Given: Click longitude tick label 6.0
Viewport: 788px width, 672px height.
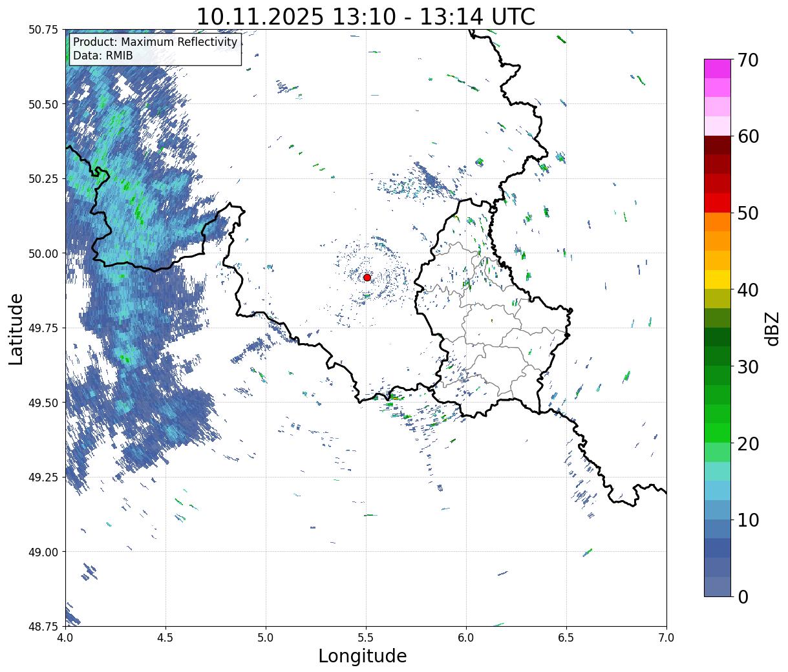Looking at the screenshot, I should 466,637.
